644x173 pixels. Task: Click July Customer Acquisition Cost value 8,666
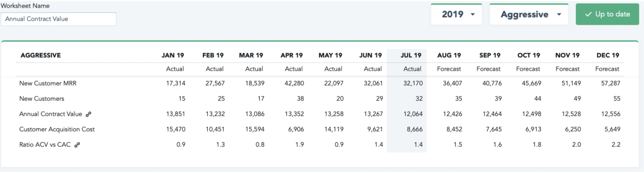pyautogui.click(x=414, y=129)
